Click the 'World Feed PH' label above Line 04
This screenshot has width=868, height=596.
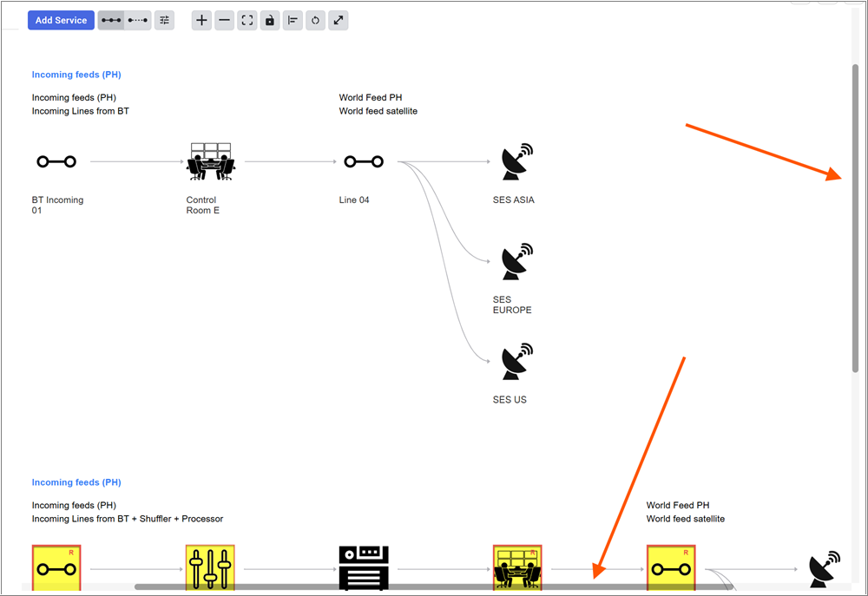371,97
